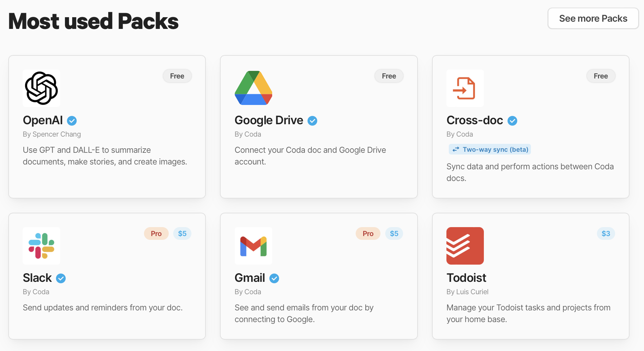The width and height of the screenshot is (644, 351).
Task: Open the Google Drive pack title
Action: coord(268,120)
